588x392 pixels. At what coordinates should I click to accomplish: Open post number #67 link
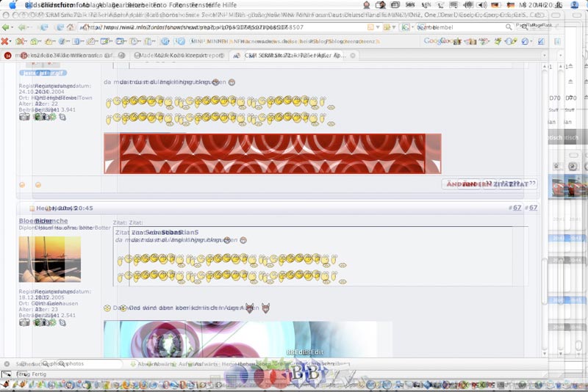pos(517,208)
